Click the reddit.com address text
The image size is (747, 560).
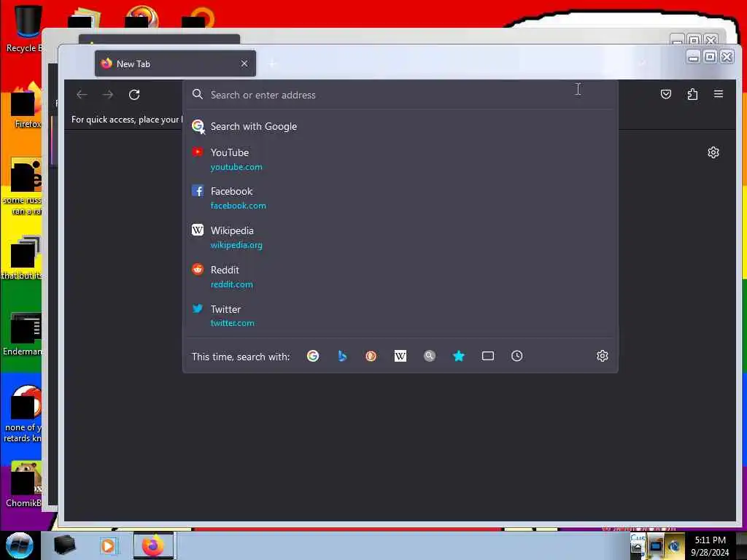(231, 284)
